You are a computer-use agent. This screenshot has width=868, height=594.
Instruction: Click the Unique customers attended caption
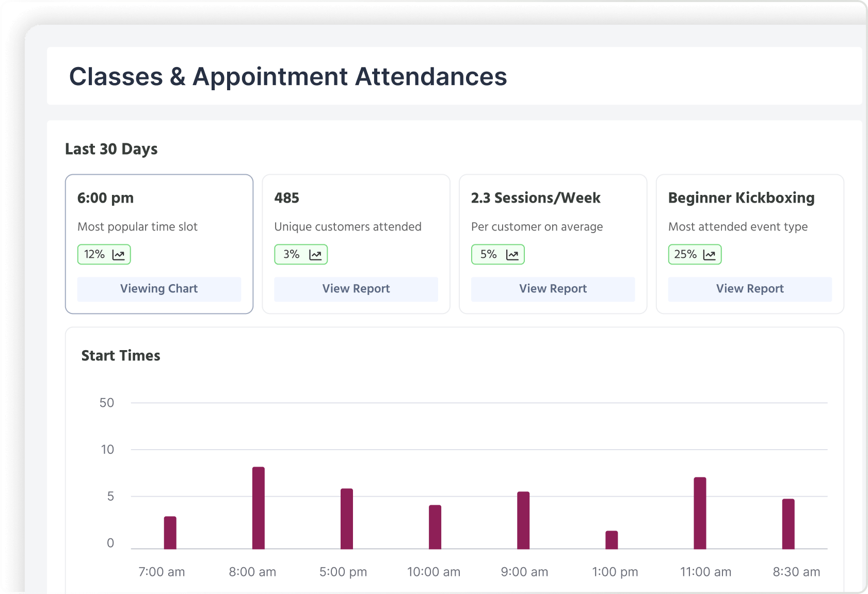348,227
